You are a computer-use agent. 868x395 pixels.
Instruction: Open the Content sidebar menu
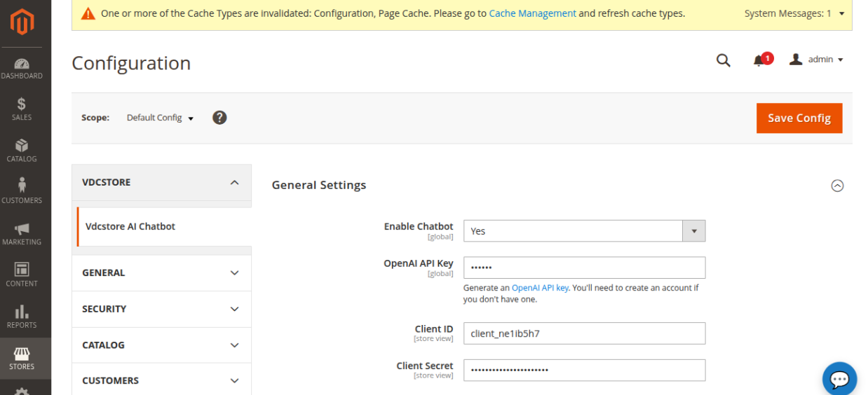coord(22,275)
